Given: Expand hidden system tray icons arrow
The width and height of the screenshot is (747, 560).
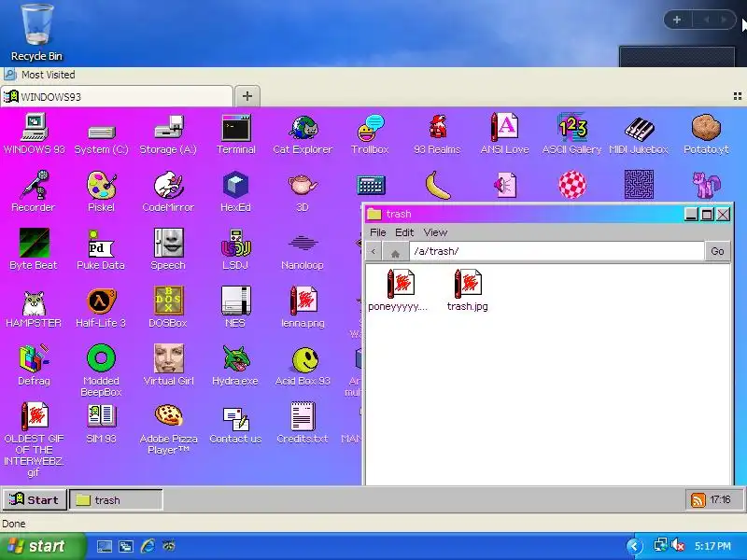Looking at the screenshot, I should (634, 546).
